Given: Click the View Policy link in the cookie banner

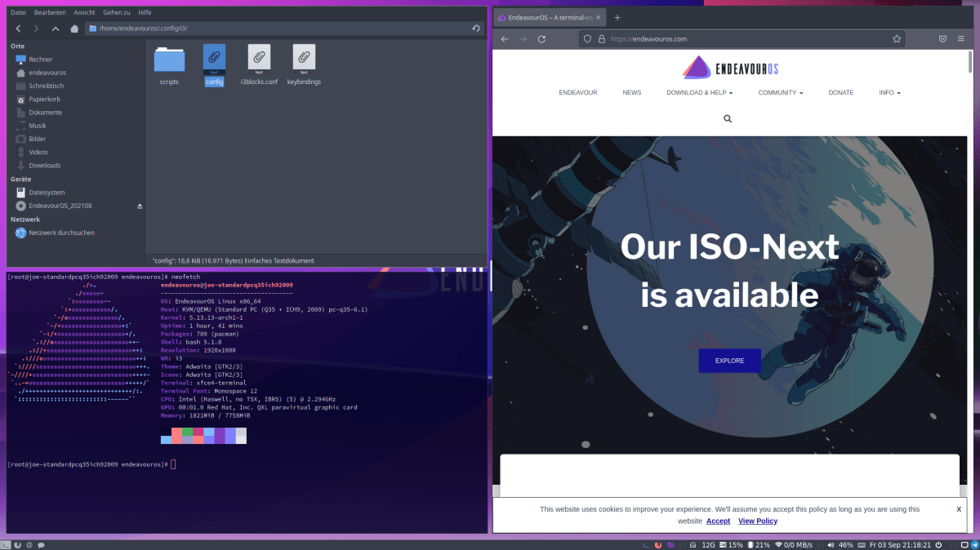Looking at the screenshot, I should tap(758, 521).
